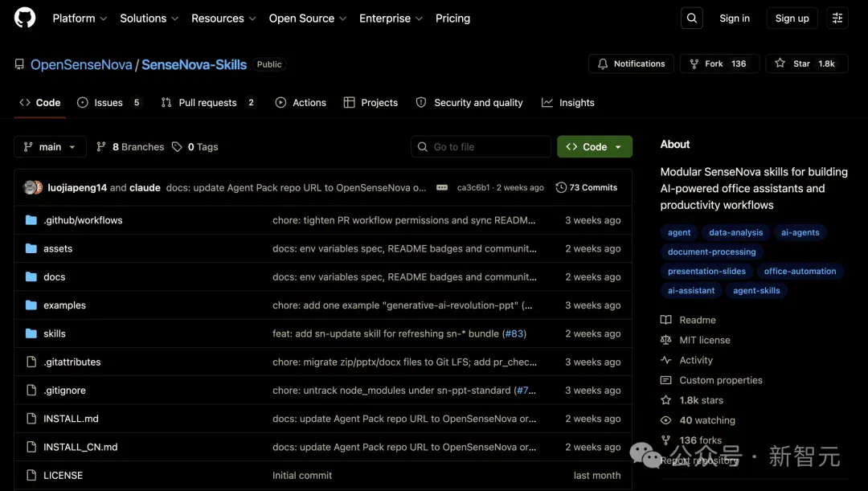This screenshot has width=868, height=491.
Task: Click the Pricing link
Action: [x=452, y=18]
